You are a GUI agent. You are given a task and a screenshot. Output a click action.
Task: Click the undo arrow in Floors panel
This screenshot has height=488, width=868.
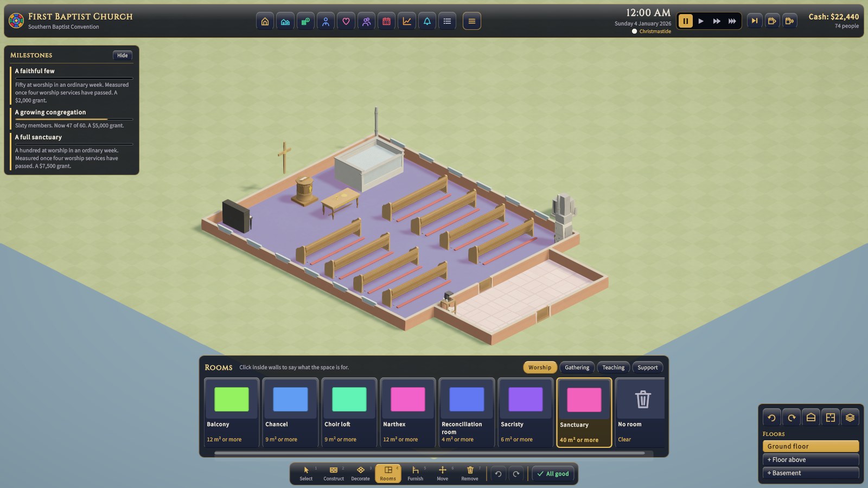[x=771, y=418]
